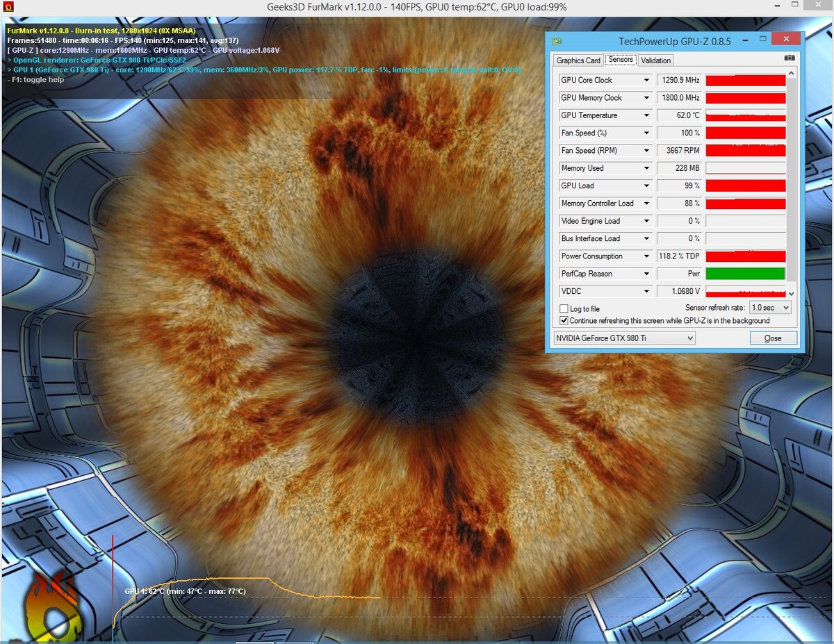Open the GPU Temperature sensor dropdown

pyautogui.click(x=647, y=115)
